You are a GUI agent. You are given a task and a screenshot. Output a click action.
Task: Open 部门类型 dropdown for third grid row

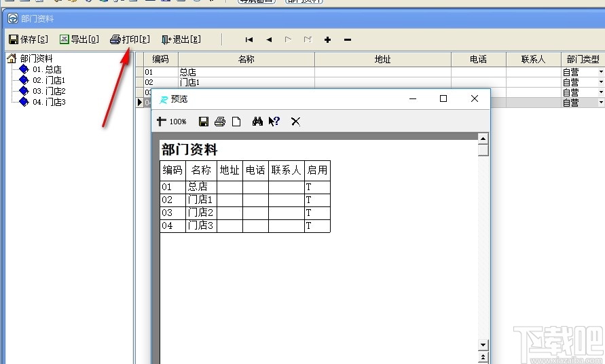tap(601, 92)
